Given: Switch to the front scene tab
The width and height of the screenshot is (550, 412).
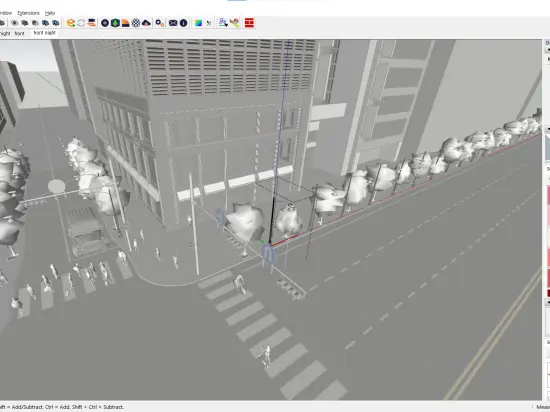Looking at the screenshot, I should [19, 33].
